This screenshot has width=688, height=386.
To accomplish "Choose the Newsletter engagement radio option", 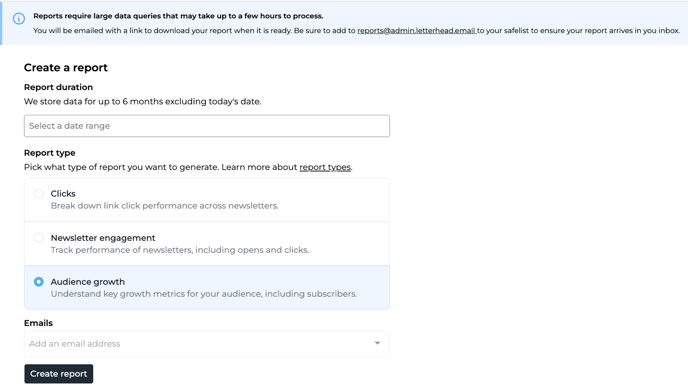I will coord(39,238).
